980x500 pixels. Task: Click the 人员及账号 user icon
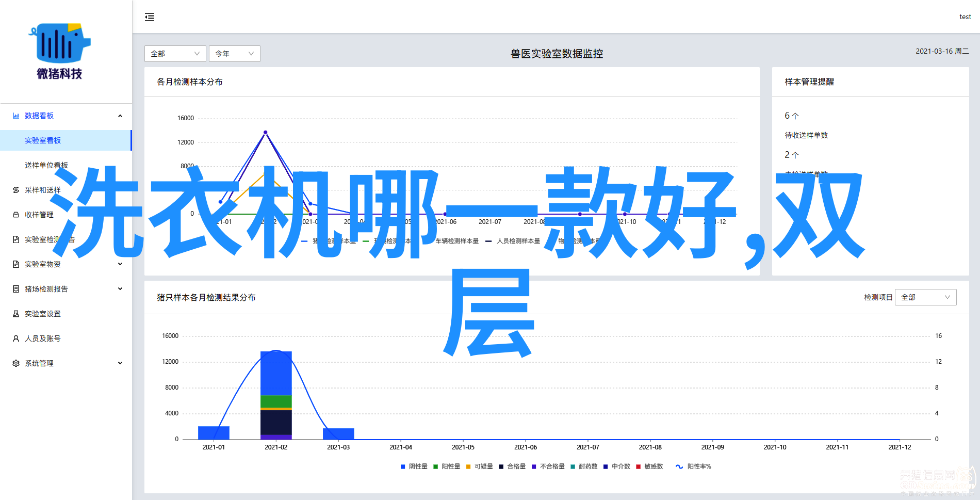[x=16, y=339]
